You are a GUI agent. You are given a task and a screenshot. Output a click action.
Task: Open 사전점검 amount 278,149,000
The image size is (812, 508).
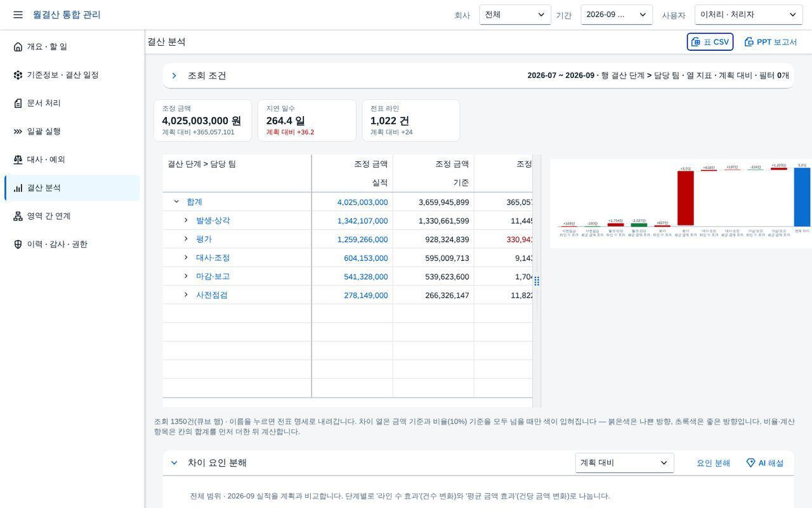point(366,296)
